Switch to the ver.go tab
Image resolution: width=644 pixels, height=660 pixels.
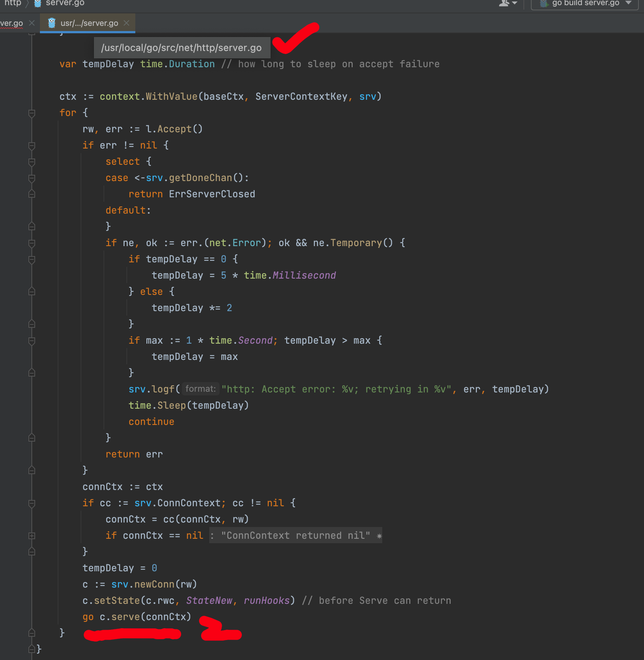tap(11, 23)
